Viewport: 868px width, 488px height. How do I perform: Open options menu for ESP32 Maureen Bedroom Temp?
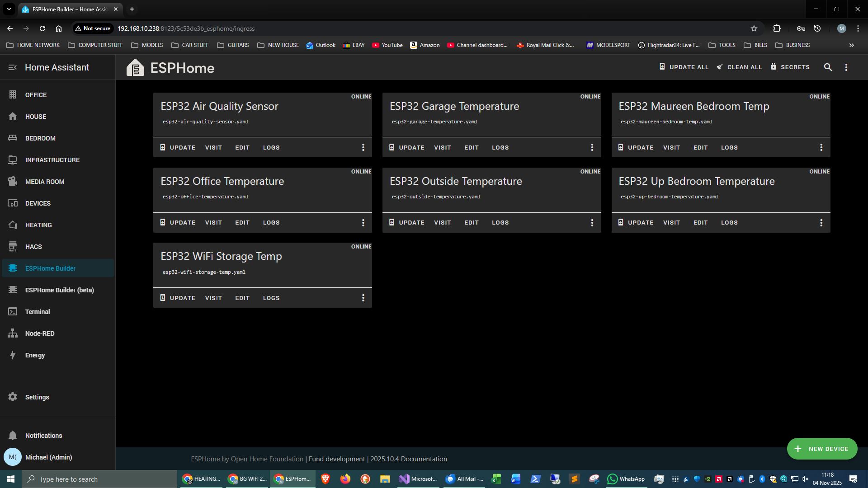[x=821, y=148]
